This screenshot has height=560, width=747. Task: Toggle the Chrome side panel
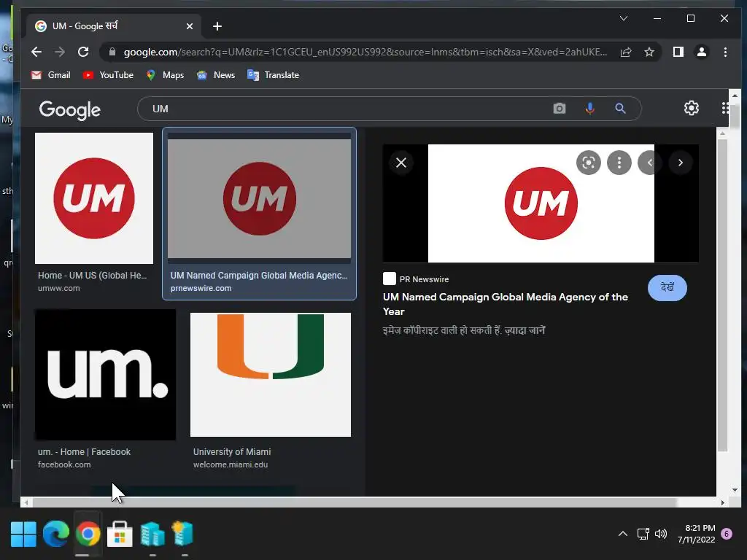point(678,52)
